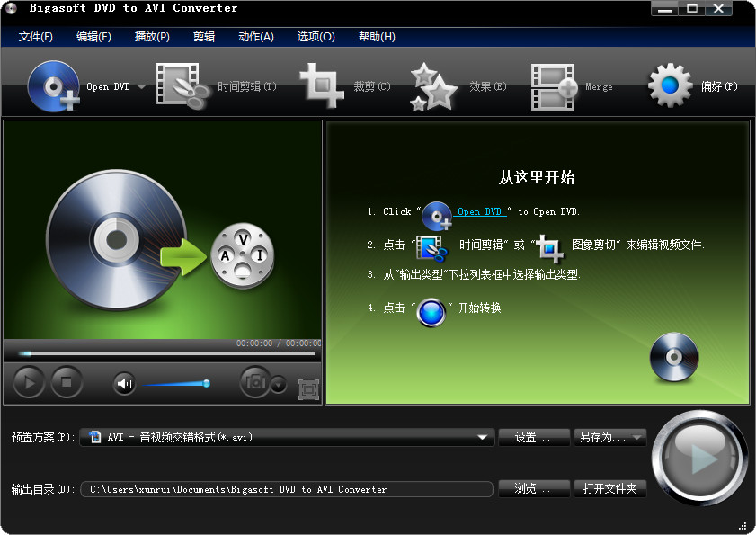
Task: Click the time trim film-scissors icon
Action: 182,86
